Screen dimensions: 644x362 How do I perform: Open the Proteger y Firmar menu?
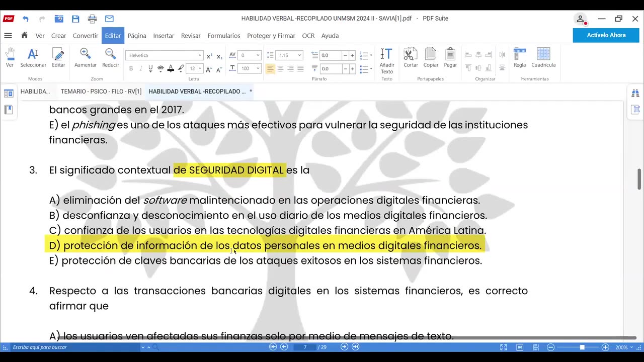pyautogui.click(x=271, y=36)
